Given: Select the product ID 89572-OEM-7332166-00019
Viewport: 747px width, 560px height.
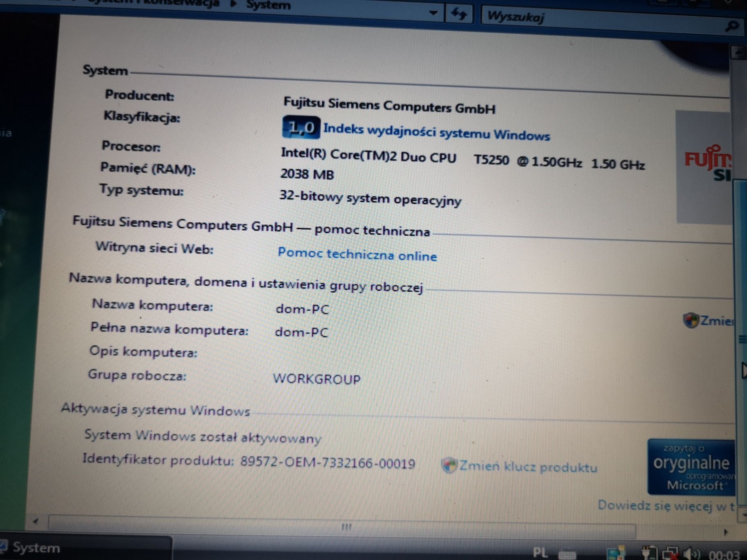Looking at the screenshot, I should pos(328,462).
